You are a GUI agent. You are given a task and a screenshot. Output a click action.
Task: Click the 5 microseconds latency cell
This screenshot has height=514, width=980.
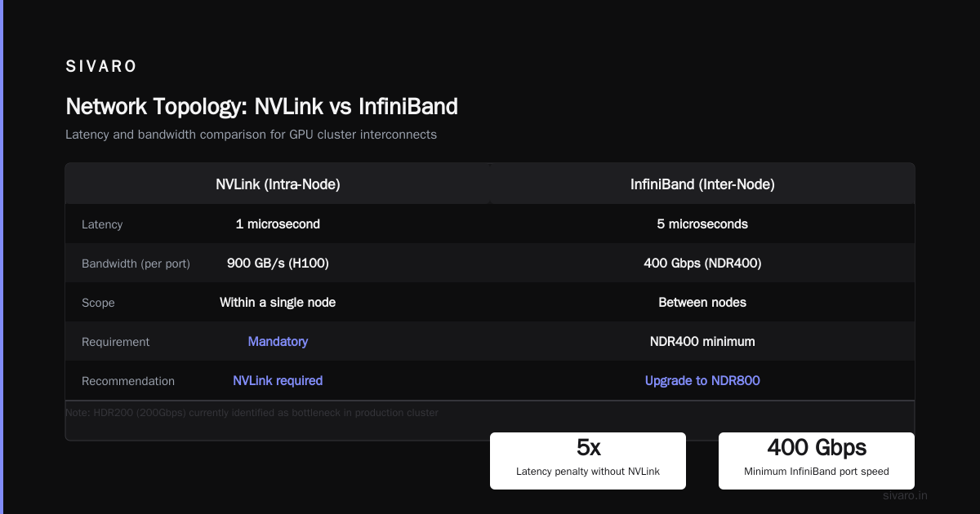702,224
